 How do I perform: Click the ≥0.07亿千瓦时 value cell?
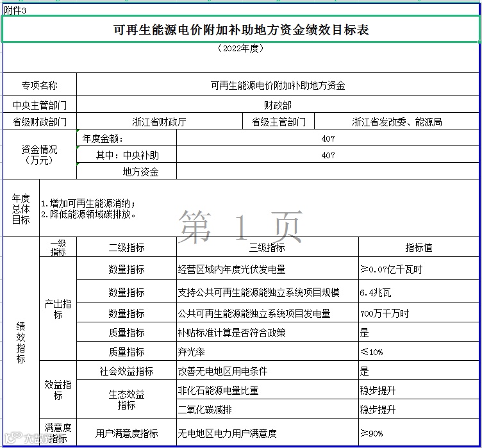coord(419,269)
